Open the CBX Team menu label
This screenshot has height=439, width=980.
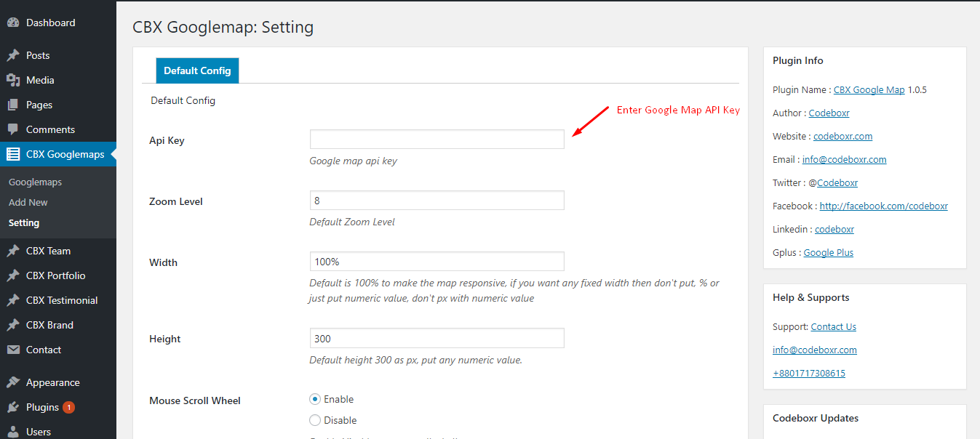[x=48, y=251]
